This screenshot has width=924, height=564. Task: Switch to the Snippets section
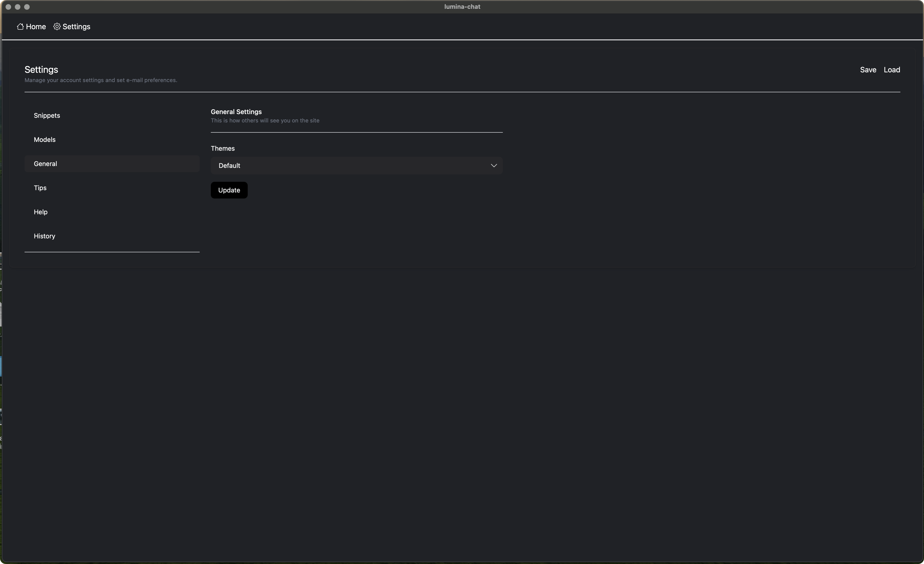pos(112,115)
